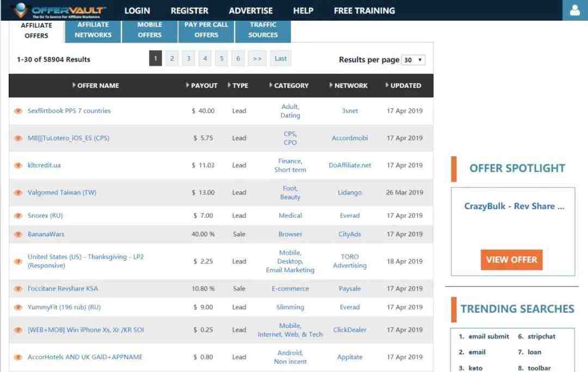Go to results page 5
Image resolution: width=588 pixels, height=372 pixels.
coord(222,58)
